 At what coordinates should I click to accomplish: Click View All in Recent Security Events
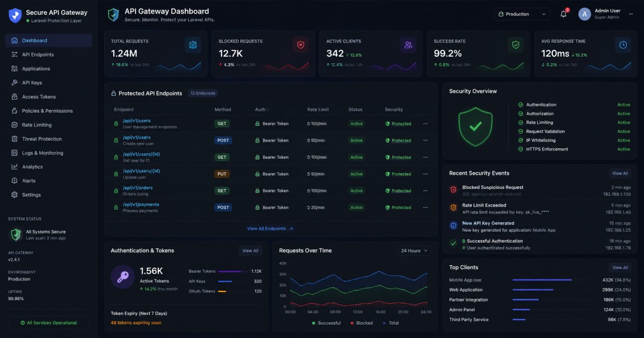click(620, 173)
